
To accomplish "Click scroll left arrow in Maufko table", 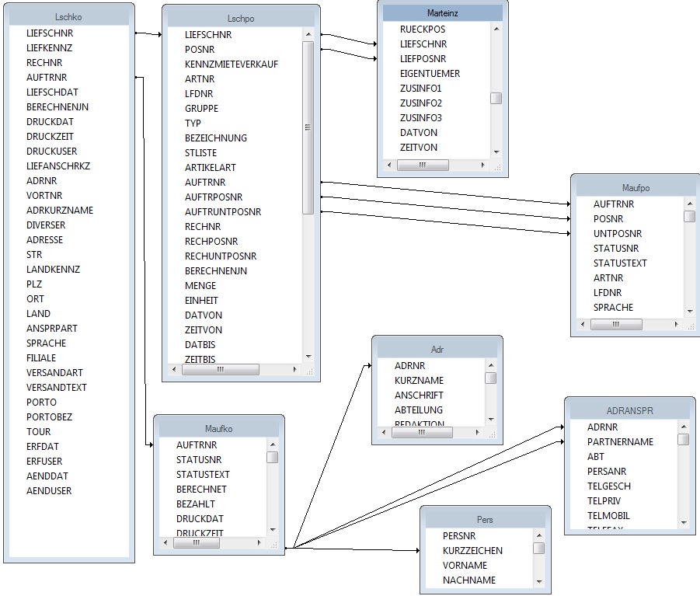I will tap(165, 543).
